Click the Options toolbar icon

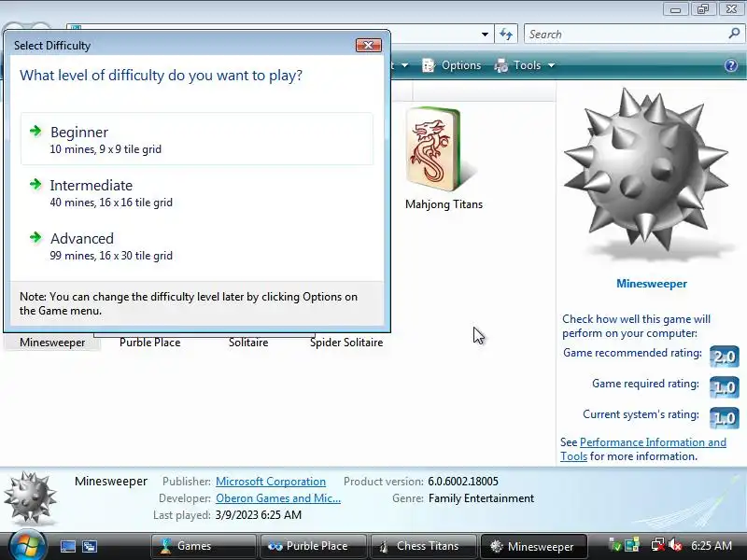[x=429, y=65]
